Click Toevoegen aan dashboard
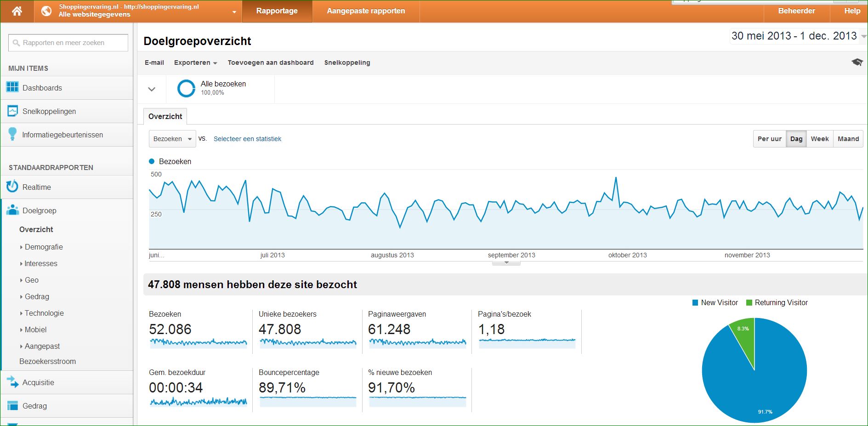This screenshot has width=868, height=426. coord(271,62)
